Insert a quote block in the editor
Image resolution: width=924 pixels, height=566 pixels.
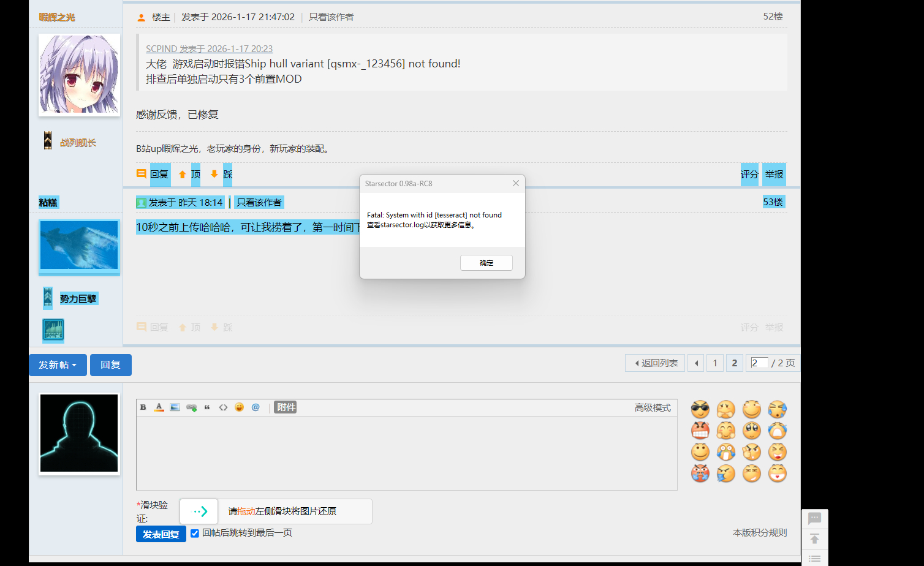208,407
